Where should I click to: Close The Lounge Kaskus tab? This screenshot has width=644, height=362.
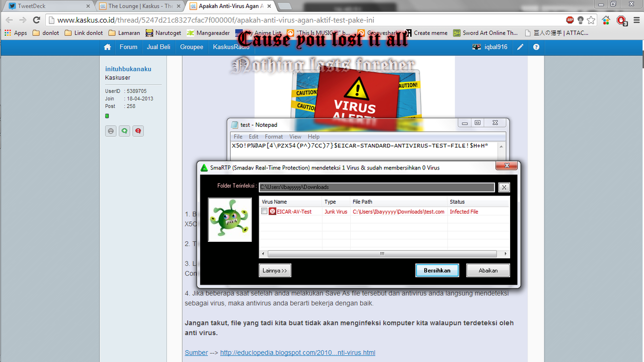[178, 6]
